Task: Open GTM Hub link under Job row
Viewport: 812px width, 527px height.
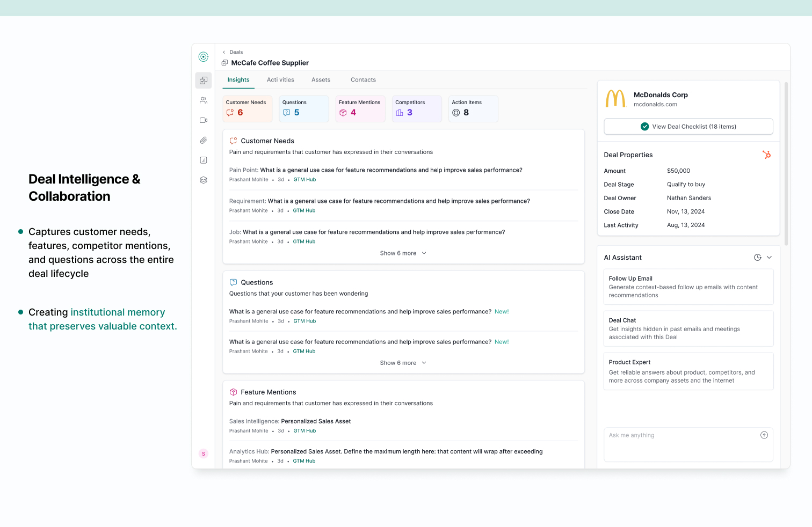Action: (x=304, y=242)
